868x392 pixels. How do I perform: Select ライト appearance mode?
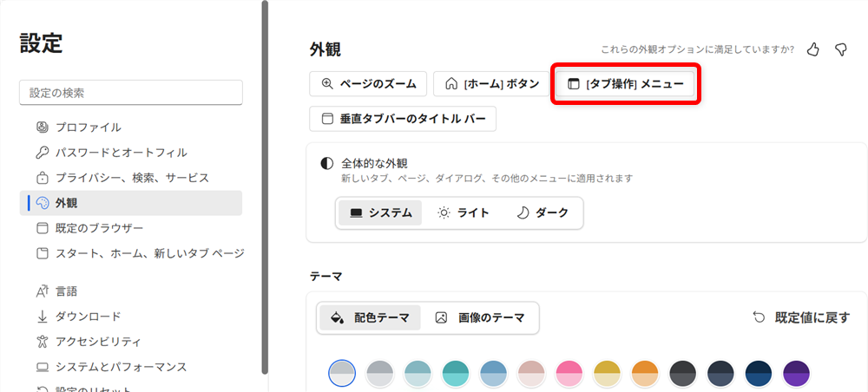tap(463, 212)
